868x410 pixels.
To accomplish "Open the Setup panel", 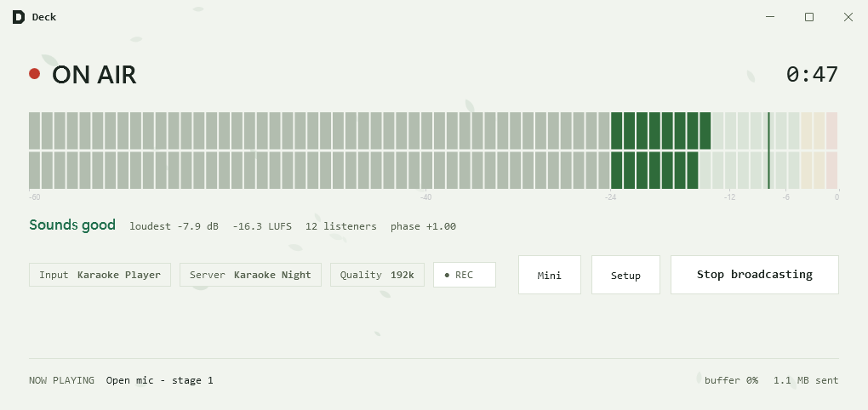I will (x=625, y=275).
